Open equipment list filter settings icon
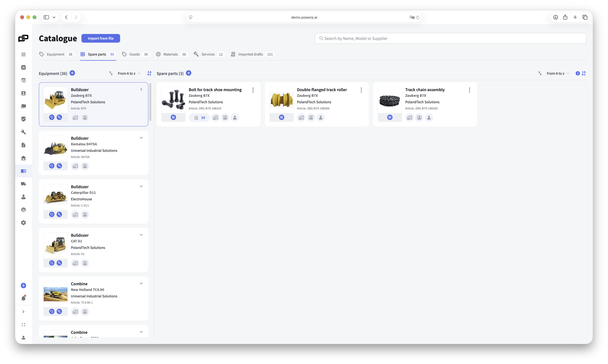Screen dimensions: 608x364 pos(149,73)
